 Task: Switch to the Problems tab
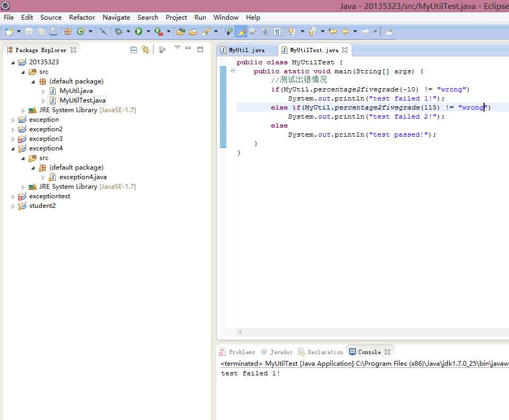(x=237, y=352)
